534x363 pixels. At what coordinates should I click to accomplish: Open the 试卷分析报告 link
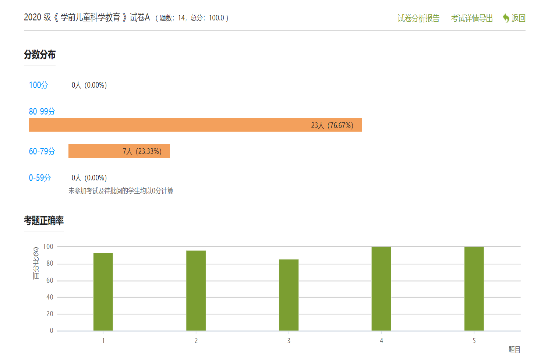(x=418, y=18)
